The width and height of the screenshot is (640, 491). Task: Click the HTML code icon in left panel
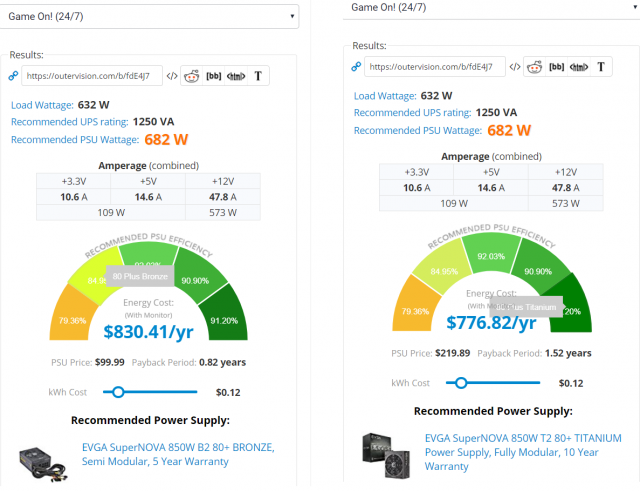pyautogui.click(x=235, y=76)
